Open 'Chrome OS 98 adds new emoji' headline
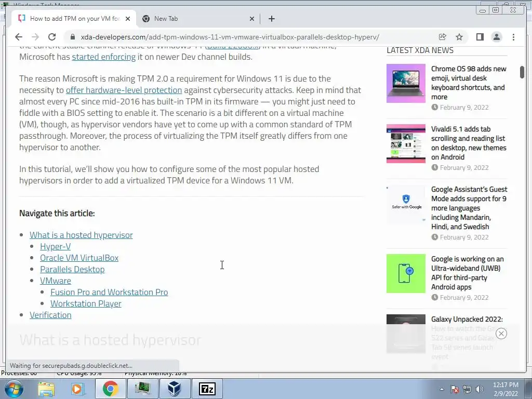 point(469,83)
